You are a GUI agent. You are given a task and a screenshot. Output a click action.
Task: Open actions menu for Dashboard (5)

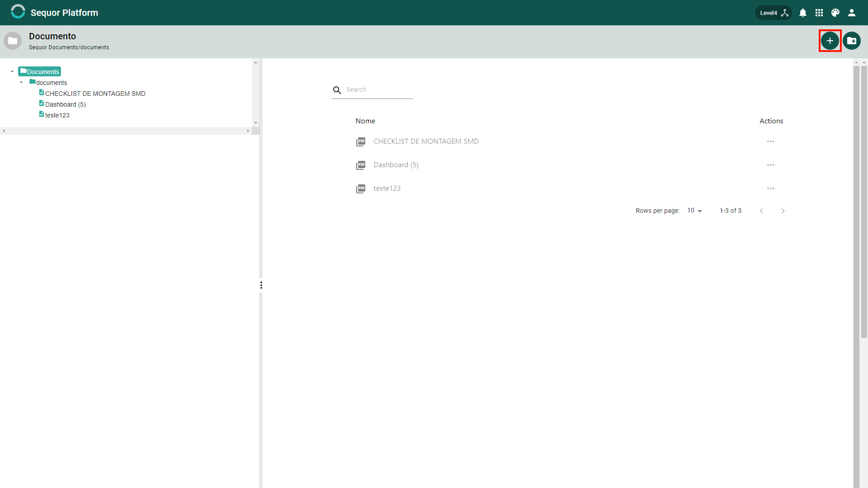(x=771, y=165)
